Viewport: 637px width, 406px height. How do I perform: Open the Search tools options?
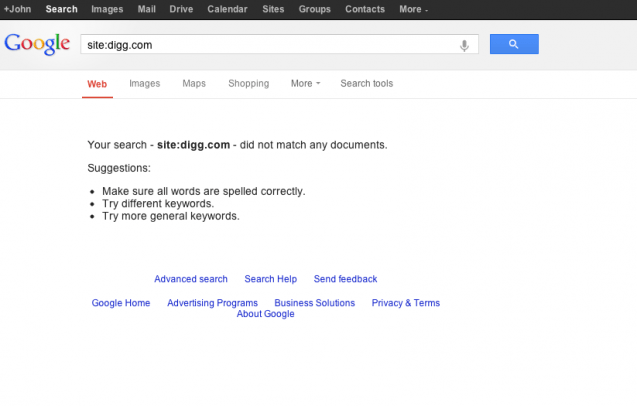click(x=366, y=84)
